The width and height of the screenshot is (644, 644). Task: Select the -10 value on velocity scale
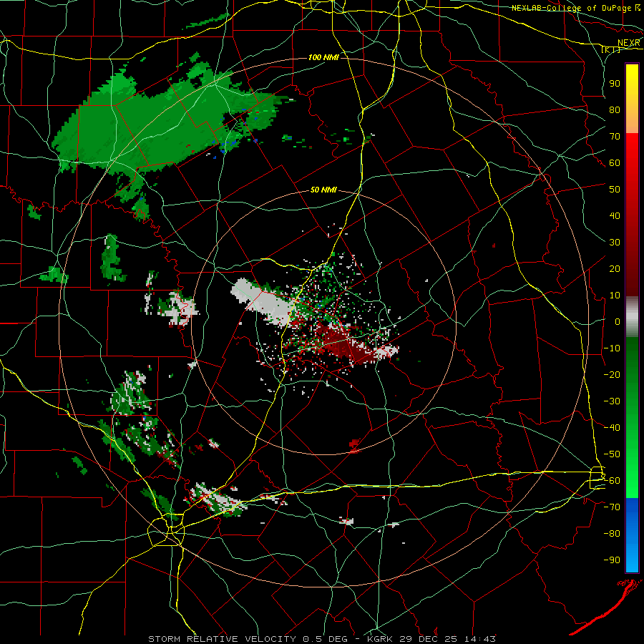612,348
